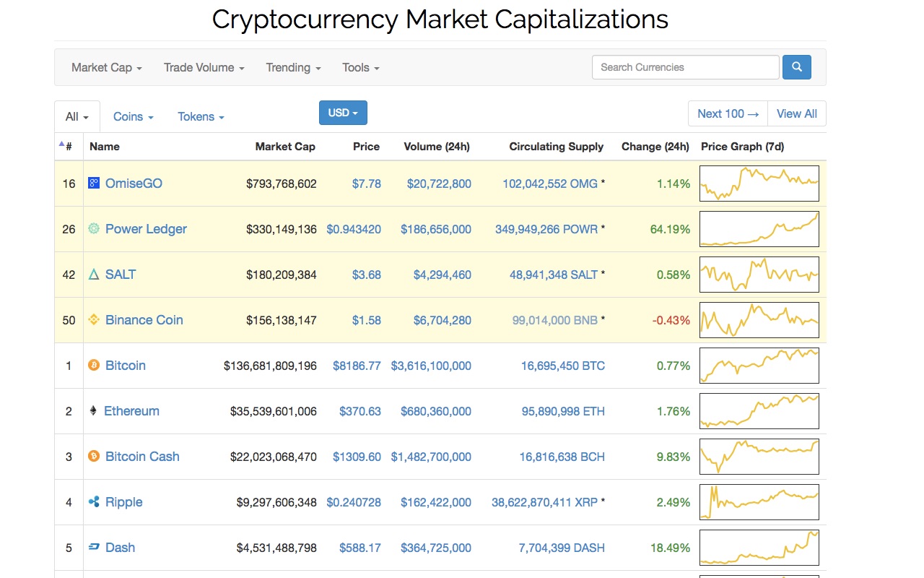Open the Coins filter dropdown
This screenshot has height=578, width=924.
point(132,116)
